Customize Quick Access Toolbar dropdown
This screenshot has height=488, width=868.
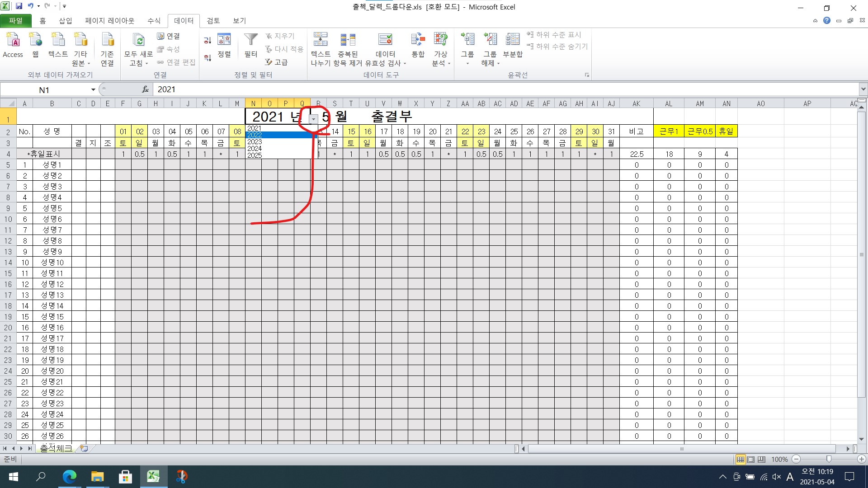(x=65, y=6)
